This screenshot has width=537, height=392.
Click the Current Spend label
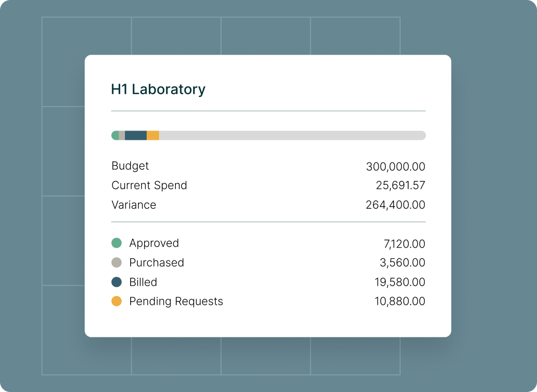(x=149, y=185)
